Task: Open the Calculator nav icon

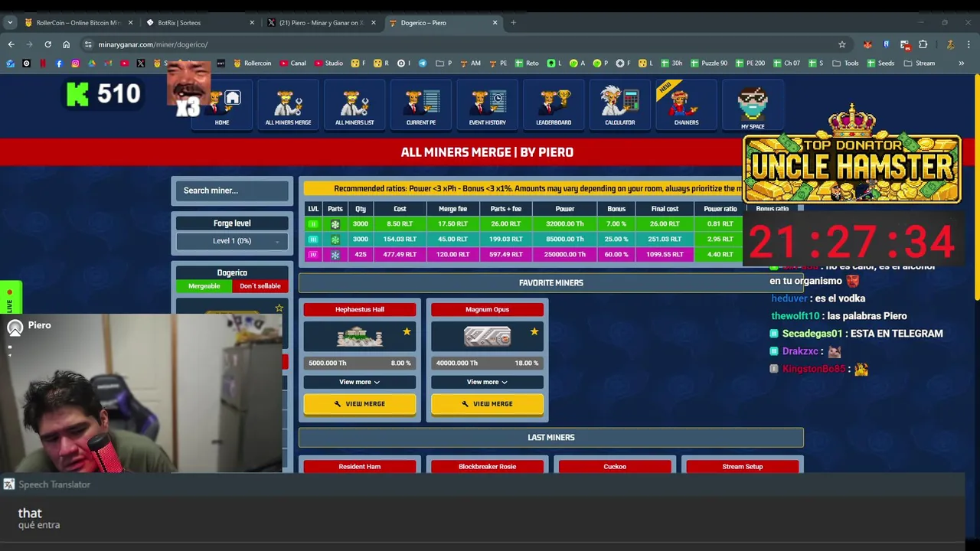Action: coord(620,106)
